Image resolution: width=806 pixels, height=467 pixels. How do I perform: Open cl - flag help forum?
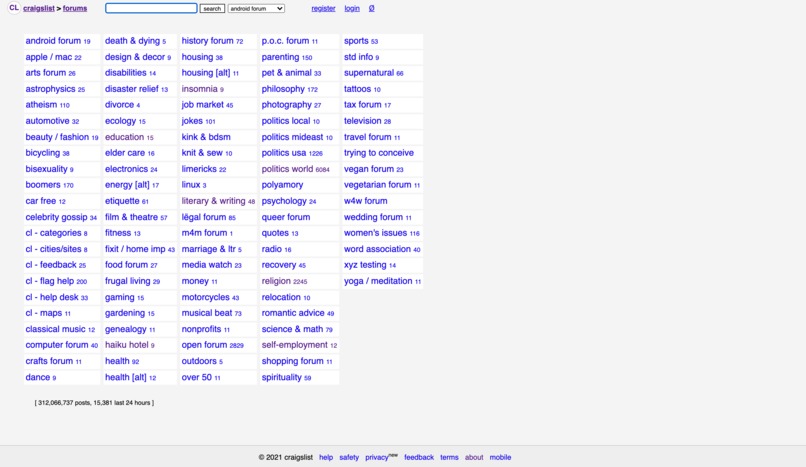50,281
